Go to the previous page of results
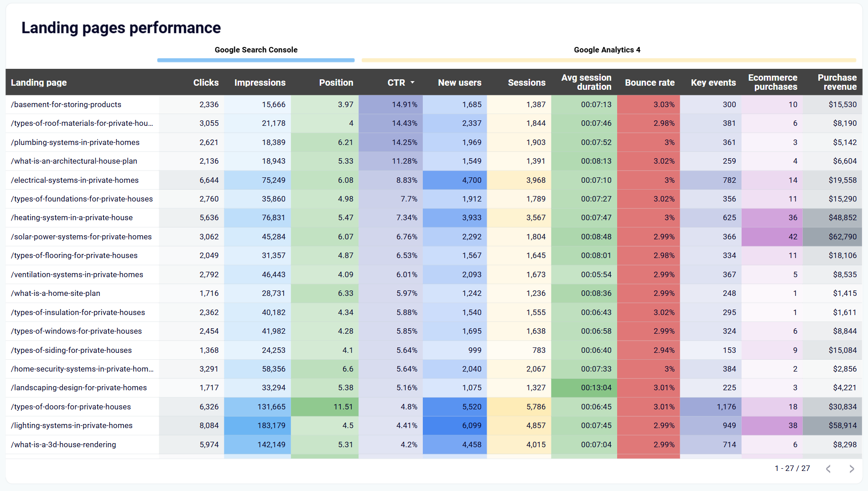 (x=828, y=468)
